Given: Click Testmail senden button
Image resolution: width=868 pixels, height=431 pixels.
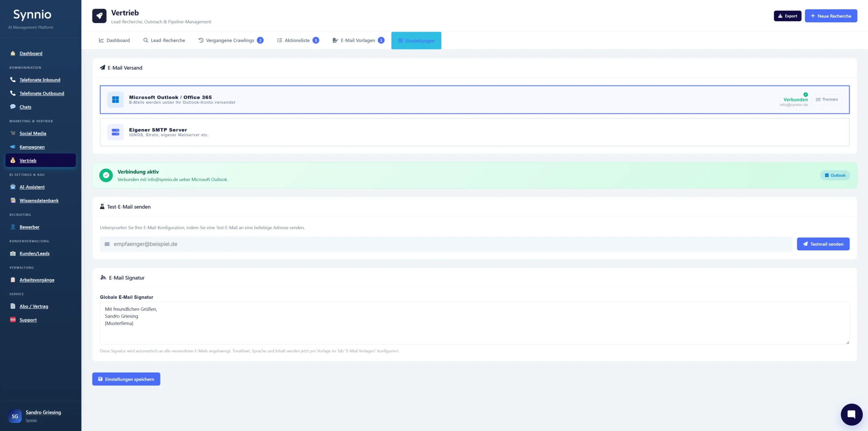Looking at the screenshot, I should point(823,244).
